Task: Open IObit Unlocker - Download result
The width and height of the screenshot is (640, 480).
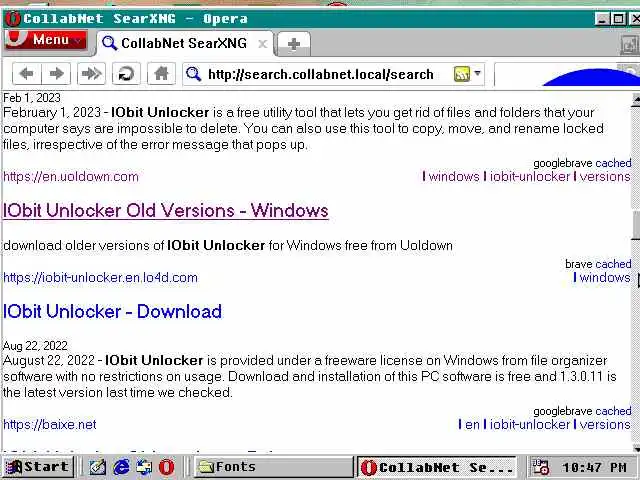Action: [x=113, y=312]
